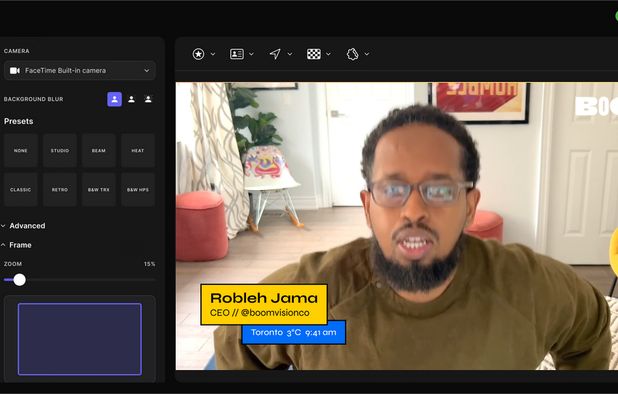Expand the Advanced section

pyautogui.click(x=24, y=226)
